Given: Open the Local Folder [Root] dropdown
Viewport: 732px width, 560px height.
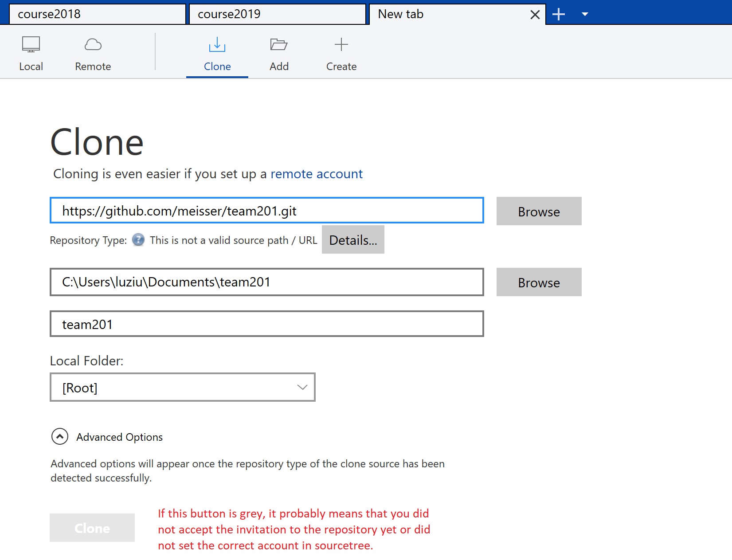Looking at the screenshot, I should (183, 387).
